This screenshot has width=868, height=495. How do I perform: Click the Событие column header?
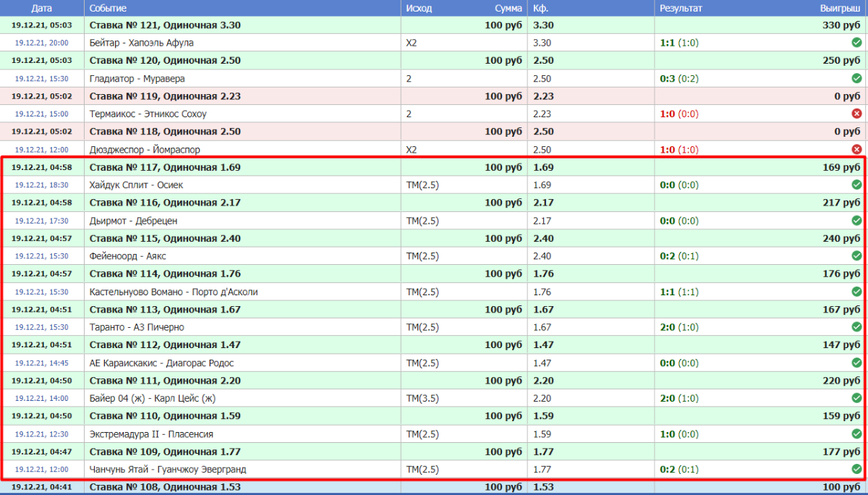[x=109, y=8]
